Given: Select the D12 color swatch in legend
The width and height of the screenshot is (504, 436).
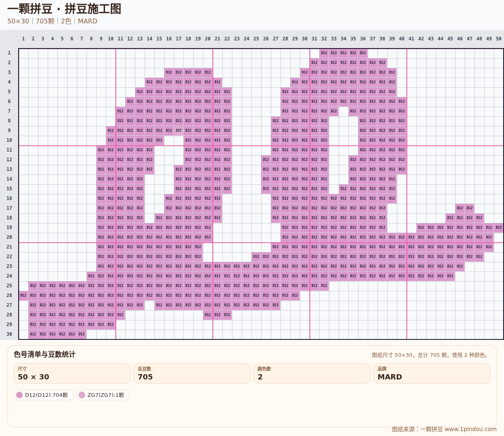Looking at the screenshot, I should 19,395.
